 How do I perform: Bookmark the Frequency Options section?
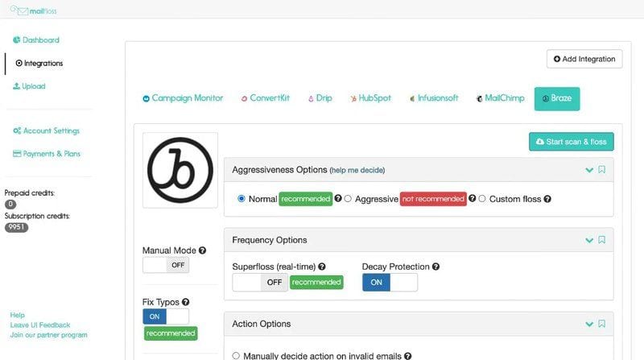(x=601, y=239)
